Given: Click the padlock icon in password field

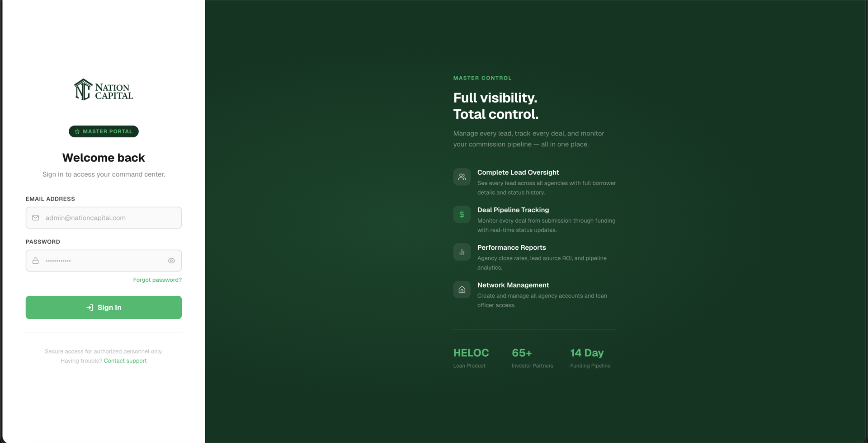Looking at the screenshot, I should (x=36, y=261).
